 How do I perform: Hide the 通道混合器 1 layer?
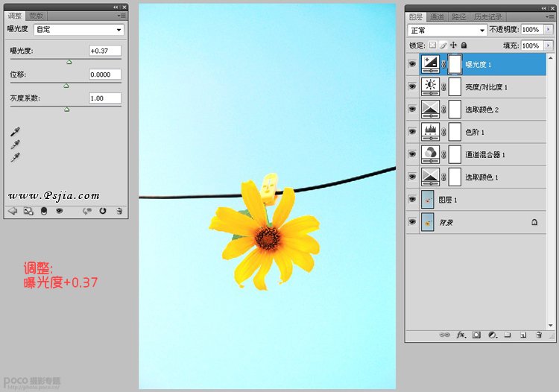tap(412, 154)
